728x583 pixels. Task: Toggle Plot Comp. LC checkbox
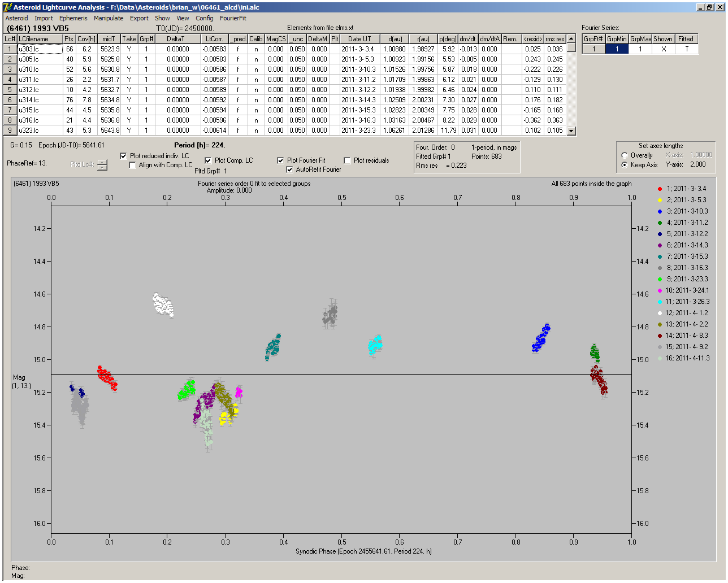pyautogui.click(x=208, y=160)
